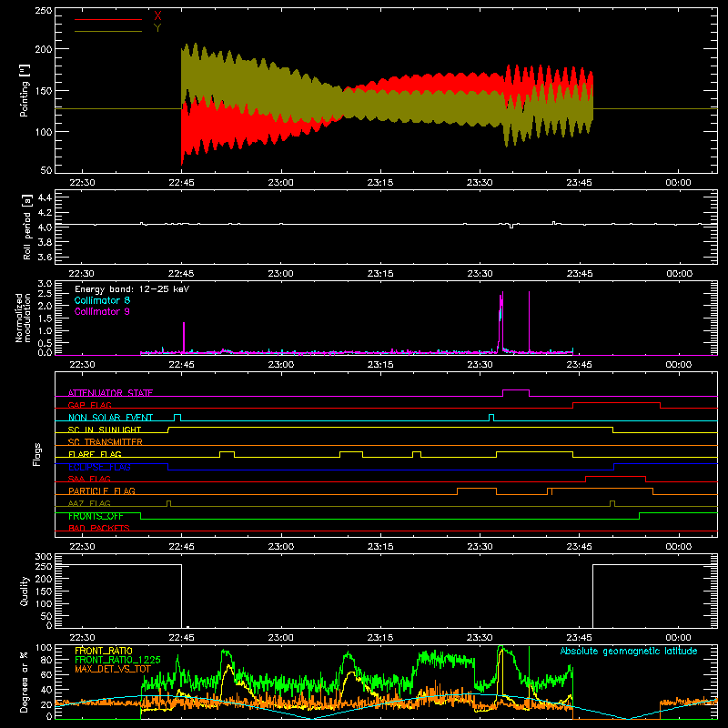This screenshot has width=728, height=728.
Task: Select the 'Roll period [s]' axis label
Action: (27, 227)
